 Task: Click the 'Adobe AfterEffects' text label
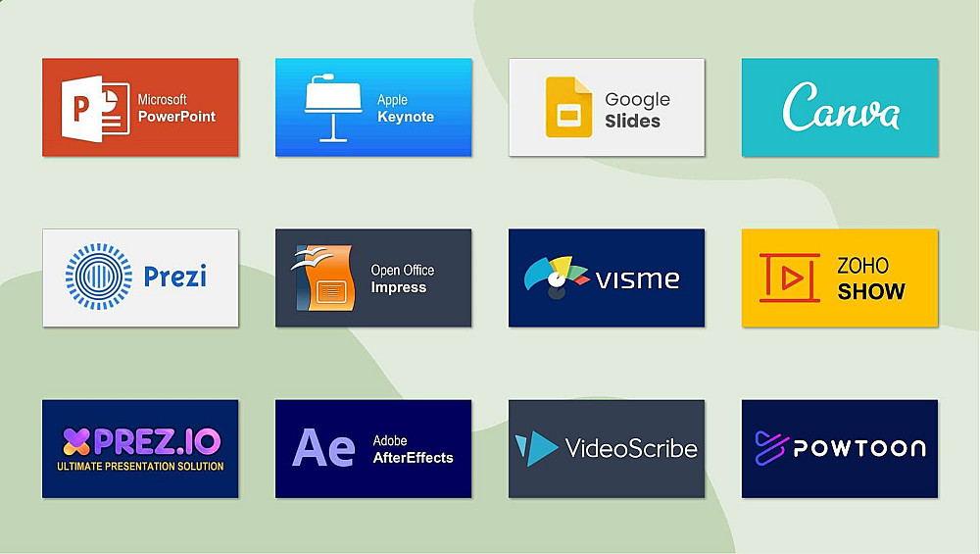[x=413, y=449]
